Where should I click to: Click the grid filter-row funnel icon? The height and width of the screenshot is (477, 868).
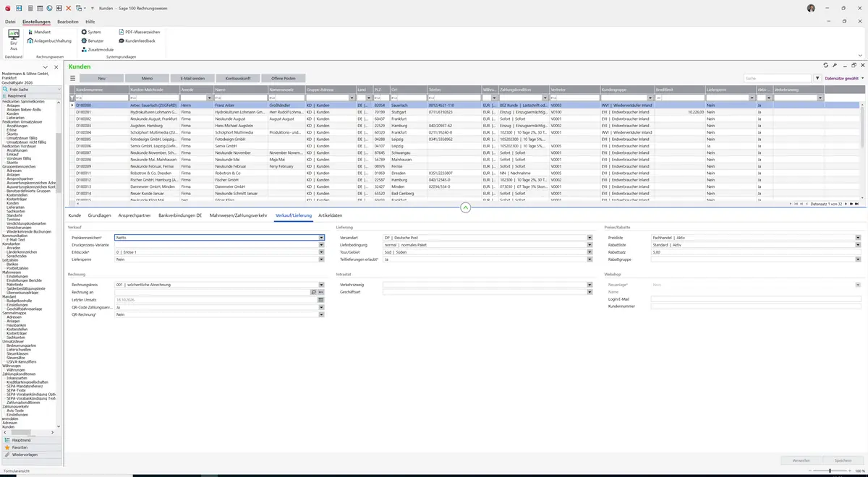pos(72,98)
